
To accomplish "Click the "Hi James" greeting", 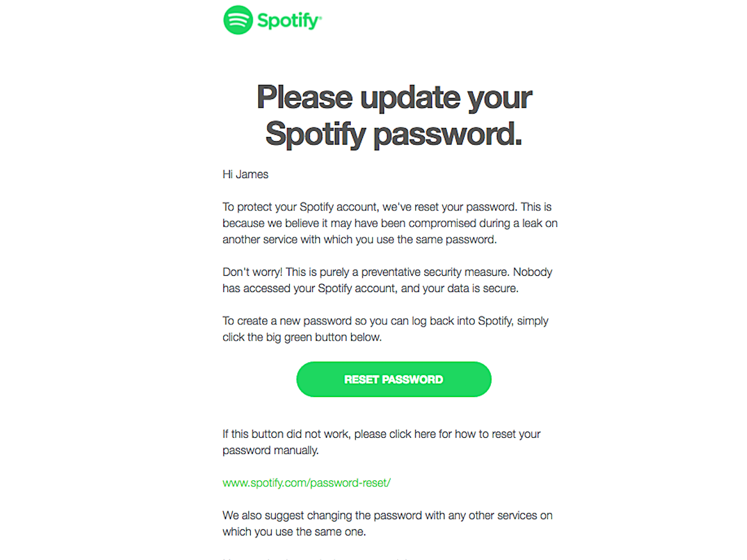I will pos(245,174).
